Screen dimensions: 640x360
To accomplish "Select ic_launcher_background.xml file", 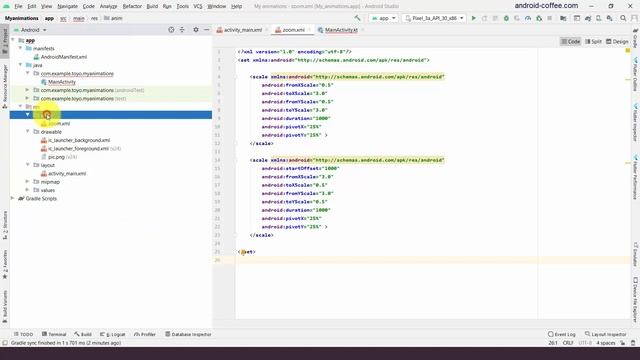I will [76, 140].
